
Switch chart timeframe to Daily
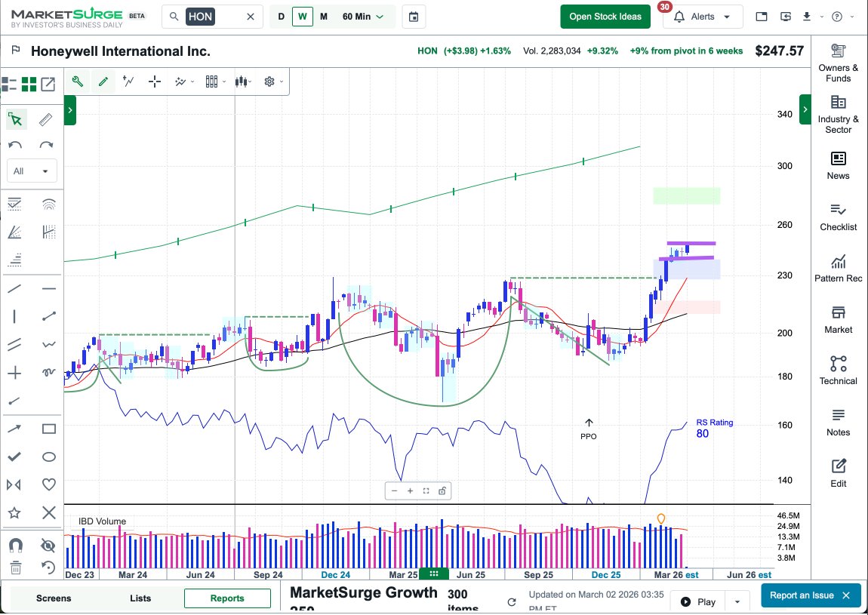(x=281, y=15)
